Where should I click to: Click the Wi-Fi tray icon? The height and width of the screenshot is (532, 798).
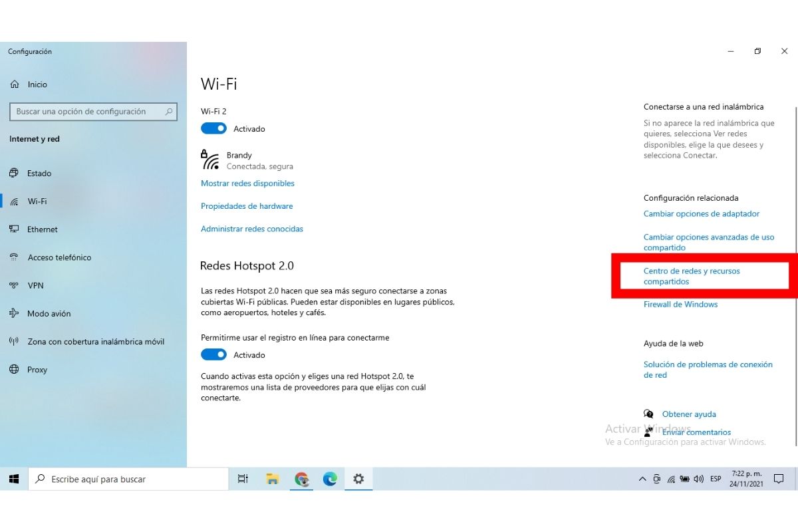pyautogui.click(x=672, y=479)
